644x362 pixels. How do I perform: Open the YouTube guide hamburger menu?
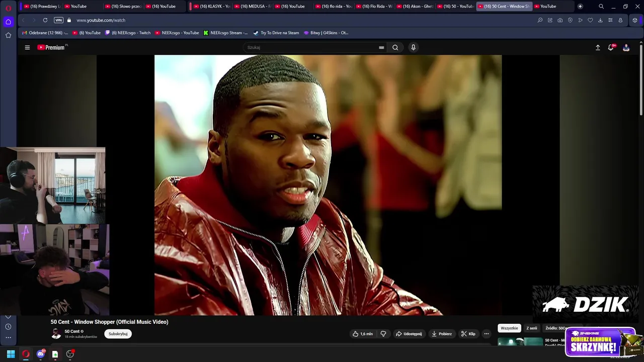(x=27, y=47)
